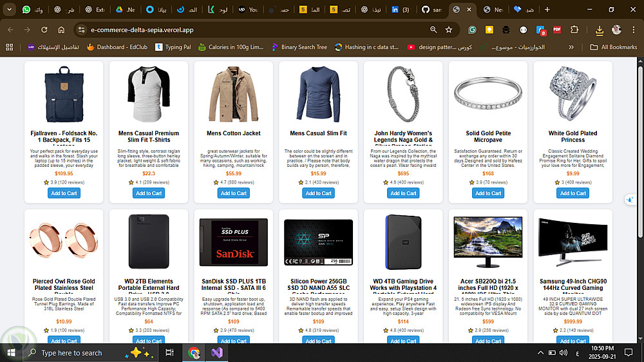The height and width of the screenshot is (362, 644).
Task: Click the Mens Cotton Jacket image
Action: tap(234, 95)
